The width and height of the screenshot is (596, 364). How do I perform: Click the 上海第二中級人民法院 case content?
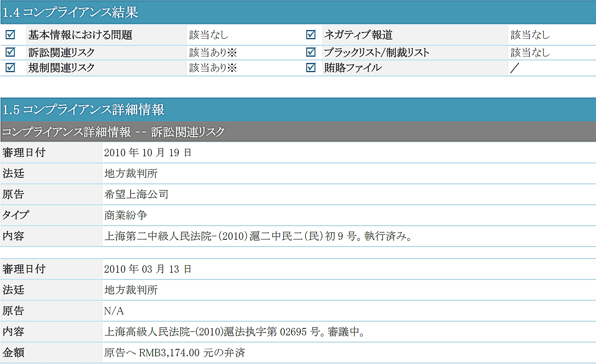[258, 236]
